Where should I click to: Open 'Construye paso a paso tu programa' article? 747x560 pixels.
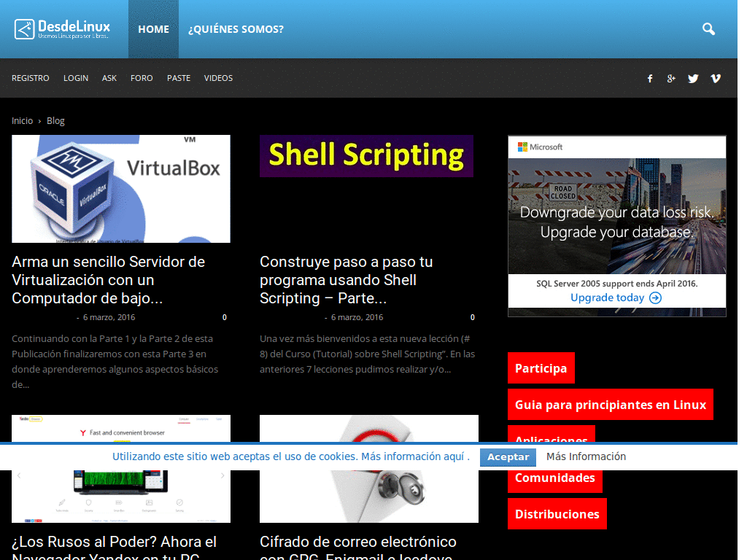click(x=347, y=280)
